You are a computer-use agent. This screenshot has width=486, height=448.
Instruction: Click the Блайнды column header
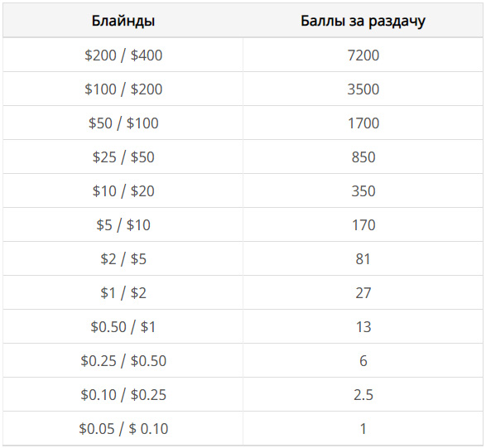(x=123, y=21)
